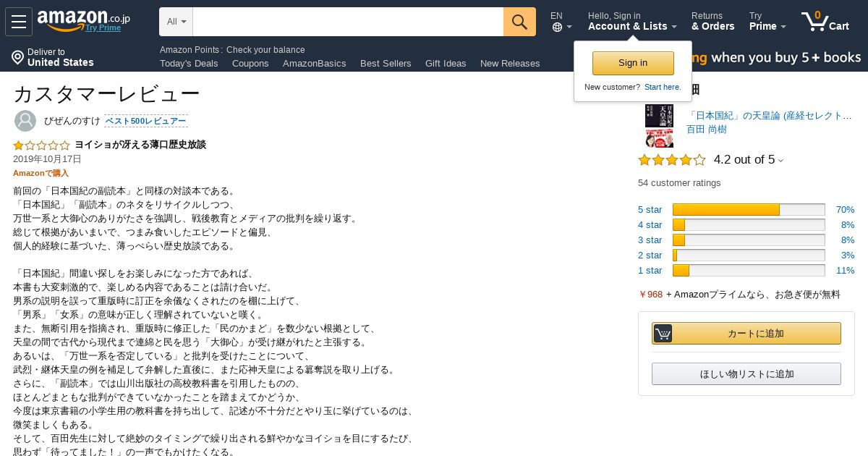Click the Start here link
The width and height of the screenshot is (868, 456).
(x=663, y=87)
